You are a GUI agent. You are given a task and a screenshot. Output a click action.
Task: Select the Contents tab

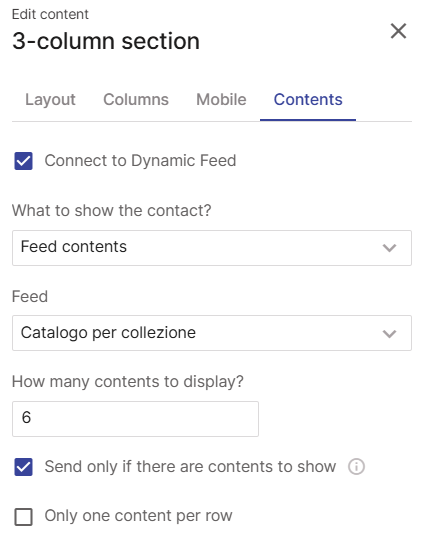point(308,100)
